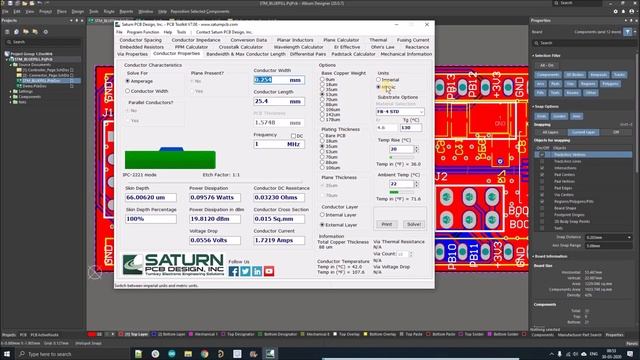The width and height of the screenshot is (640, 360).
Task: Select External Layer conductor layer
Action: click(322, 225)
